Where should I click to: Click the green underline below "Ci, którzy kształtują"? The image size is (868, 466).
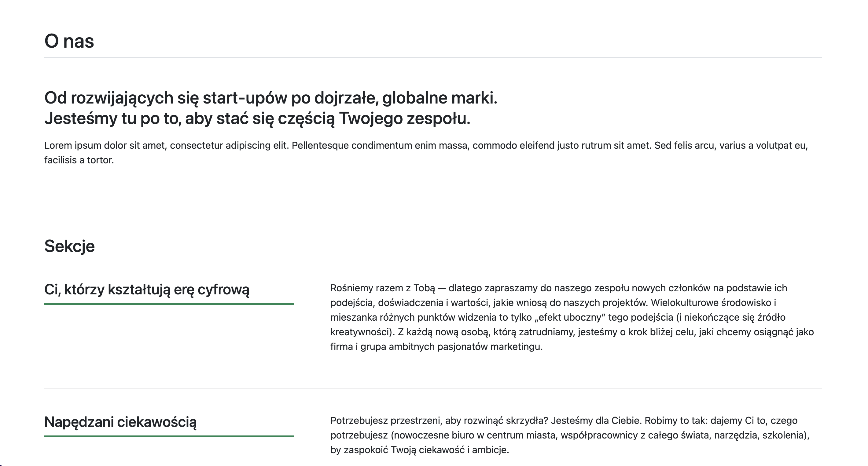pos(169,304)
